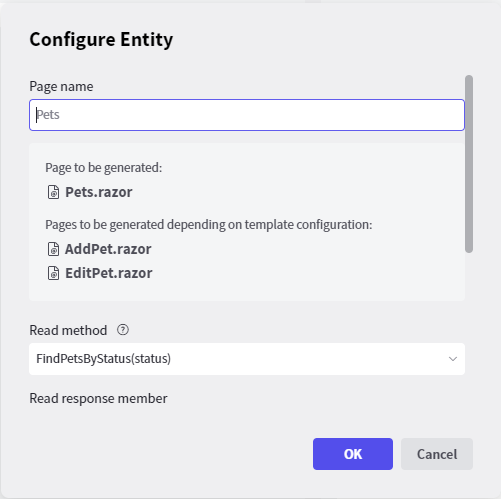The width and height of the screenshot is (501, 499).
Task: Click the EditPet.razor file icon
Action: [x=53, y=273]
